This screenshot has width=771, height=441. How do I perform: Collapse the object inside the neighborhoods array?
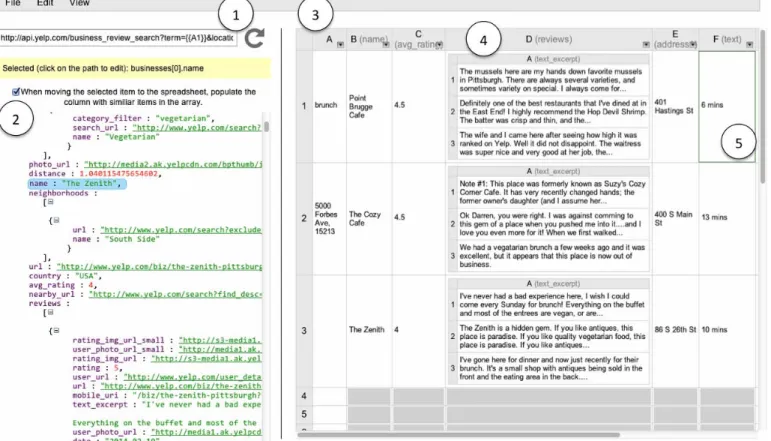pyautogui.click(x=56, y=220)
